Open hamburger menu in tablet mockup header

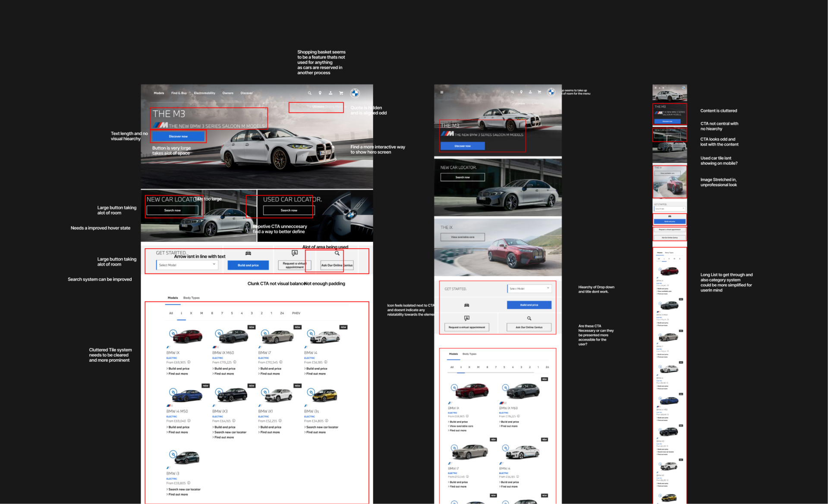tap(441, 92)
